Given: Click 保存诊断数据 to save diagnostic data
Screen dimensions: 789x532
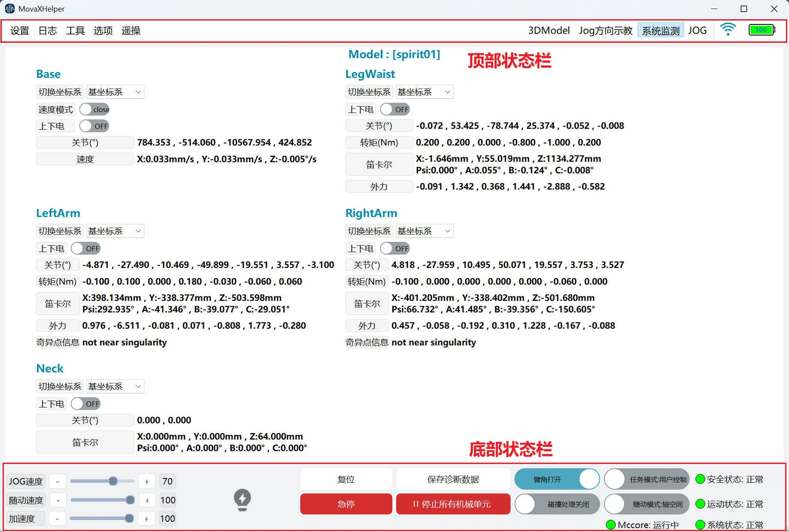Looking at the screenshot, I should (x=453, y=479).
